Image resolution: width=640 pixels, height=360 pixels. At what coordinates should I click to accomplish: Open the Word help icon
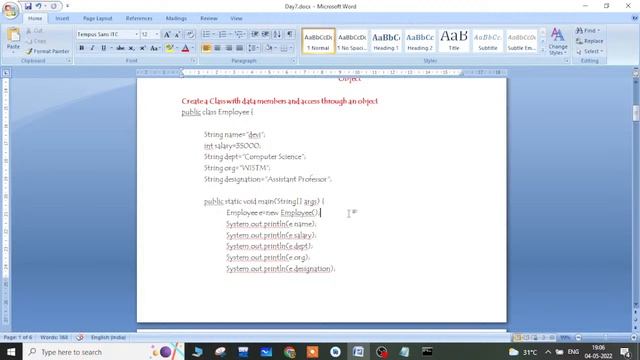pos(635,18)
